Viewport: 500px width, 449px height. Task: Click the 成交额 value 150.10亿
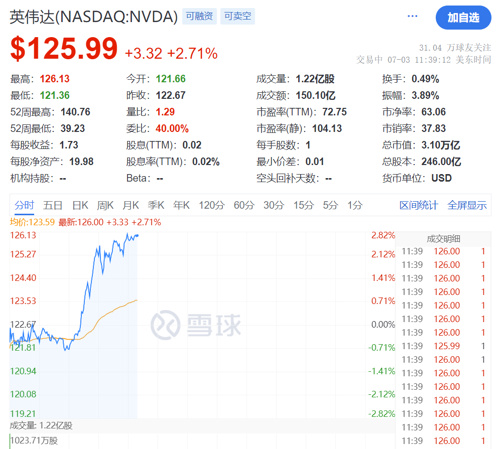(315, 95)
